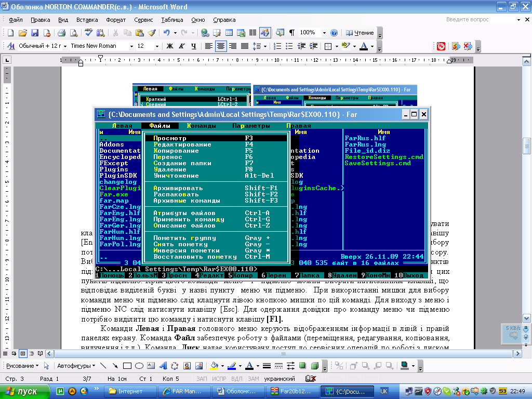Click 7Папка in Far key bar
532x399 pixels.
307,275
